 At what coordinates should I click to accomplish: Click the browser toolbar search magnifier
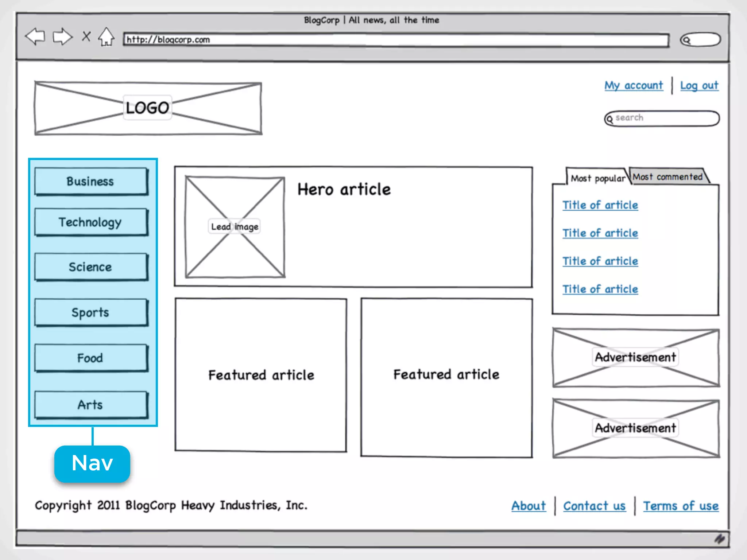coord(686,40)
